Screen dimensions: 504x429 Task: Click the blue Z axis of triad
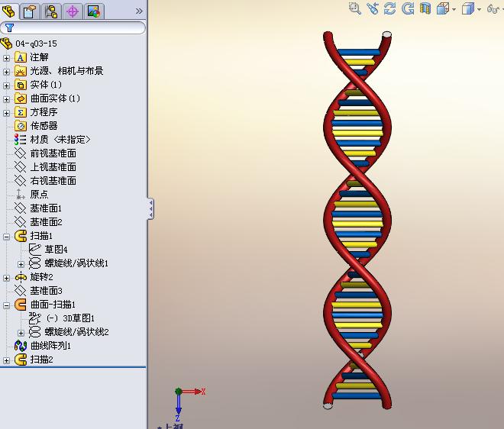(x=179, y=405)
